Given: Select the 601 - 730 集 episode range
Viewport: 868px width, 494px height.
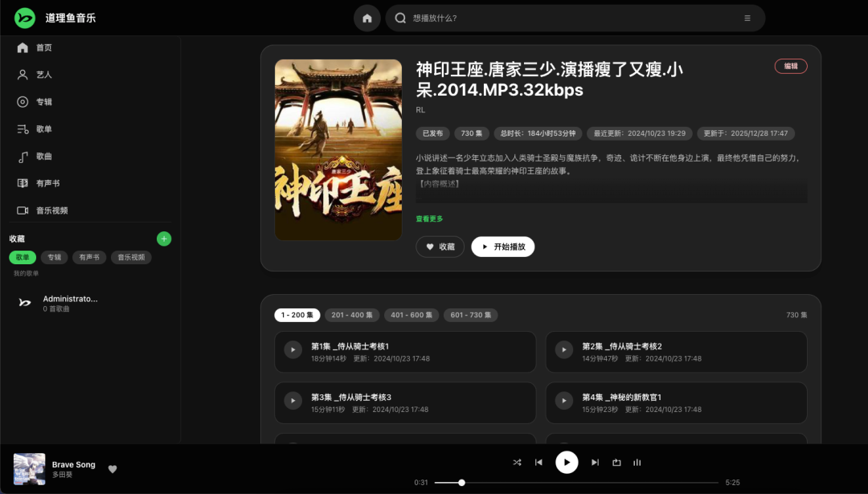Looking at the screenshot, I should (470, 315).
